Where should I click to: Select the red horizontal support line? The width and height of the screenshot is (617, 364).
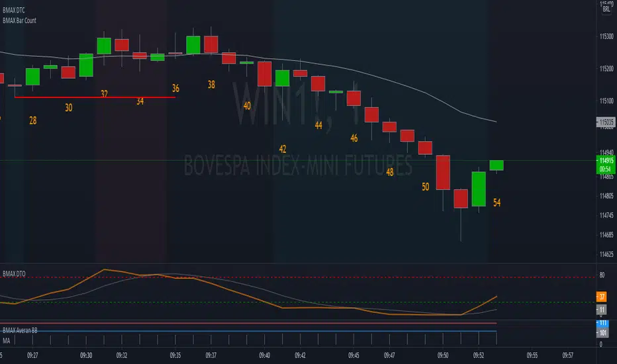pyautogui.click(x=95, y=97)
